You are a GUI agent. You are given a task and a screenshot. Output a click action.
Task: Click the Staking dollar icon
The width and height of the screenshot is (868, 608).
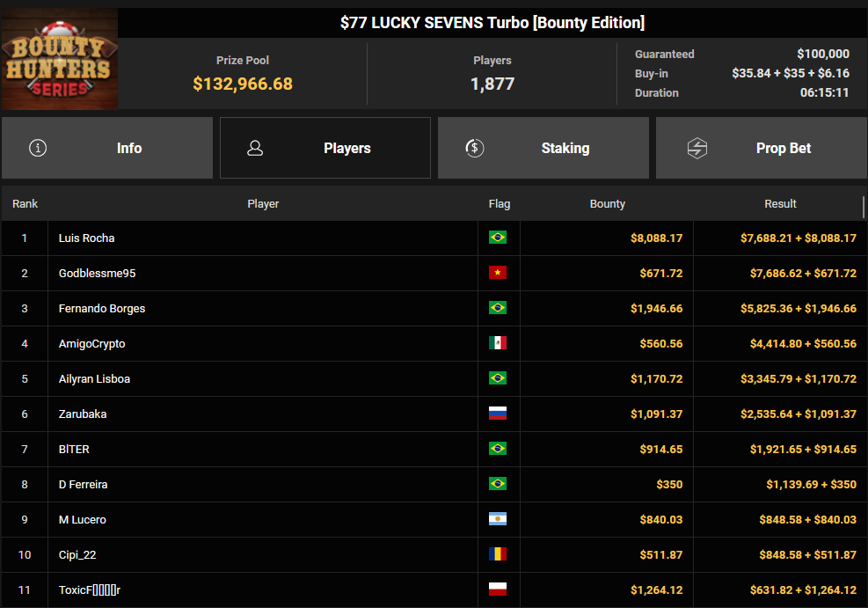pos(474,148)
